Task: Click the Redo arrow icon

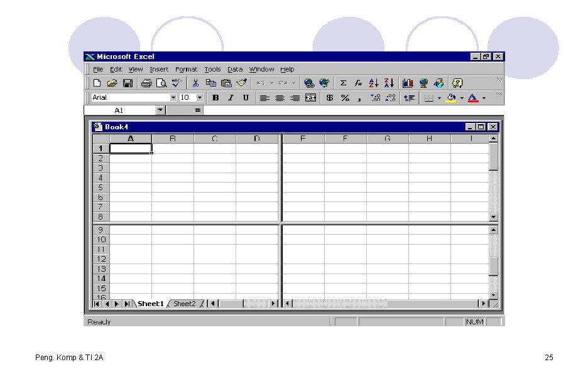Action: click(x=283, y=83)
